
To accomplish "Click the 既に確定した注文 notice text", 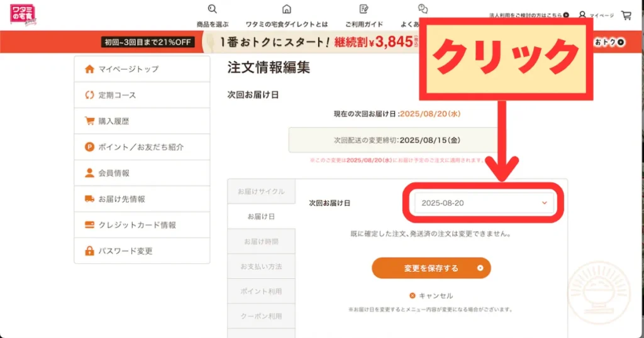I will [x=431, y=234].
